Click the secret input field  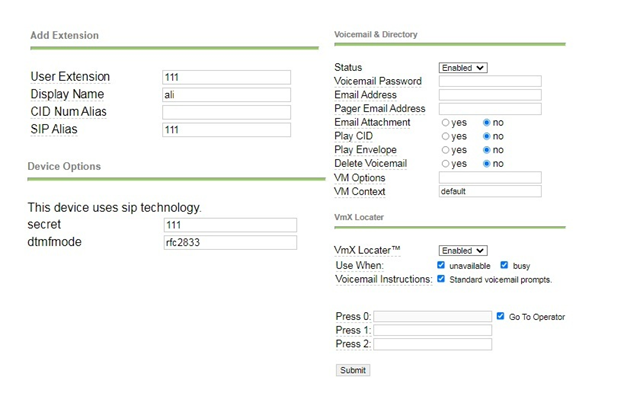coord(230,225)
